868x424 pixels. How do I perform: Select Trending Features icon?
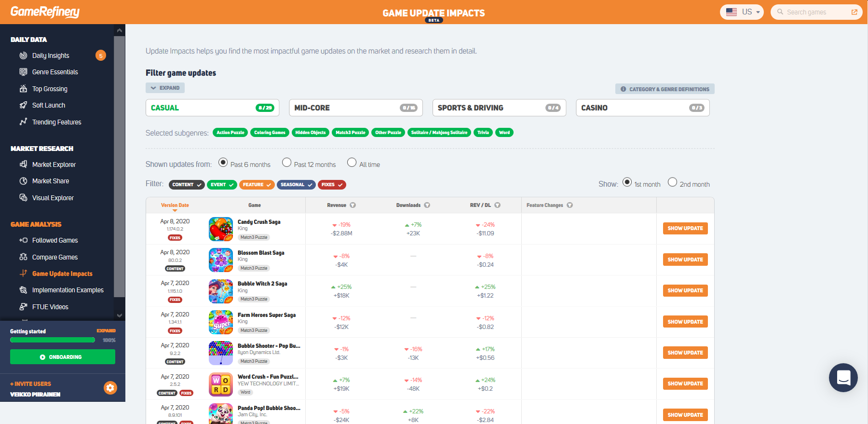[x=23, y=122]
